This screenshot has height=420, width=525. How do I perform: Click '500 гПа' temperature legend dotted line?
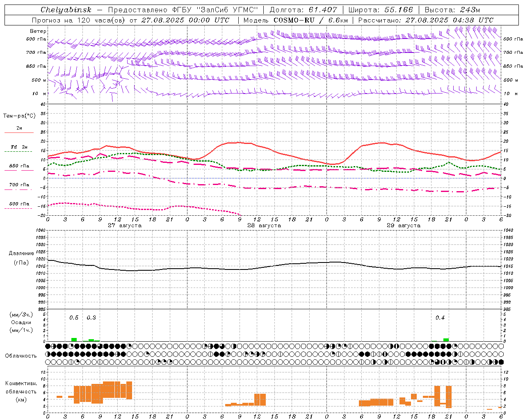point(18,208)
